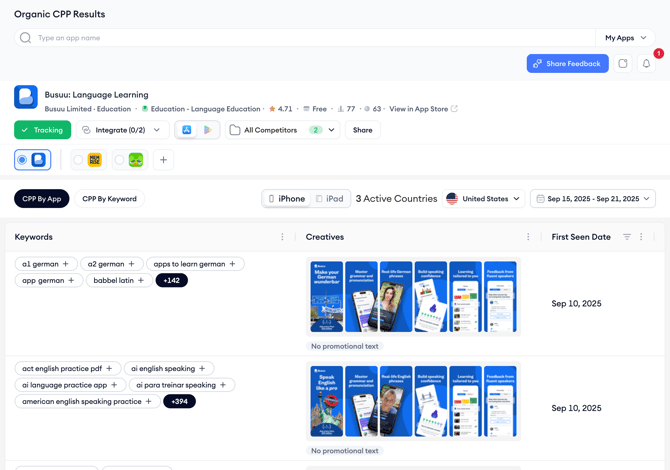Open Creatives column options menu
Viewport: 670px width, 470px height.
pyautogui.click(x=528, y=237)
